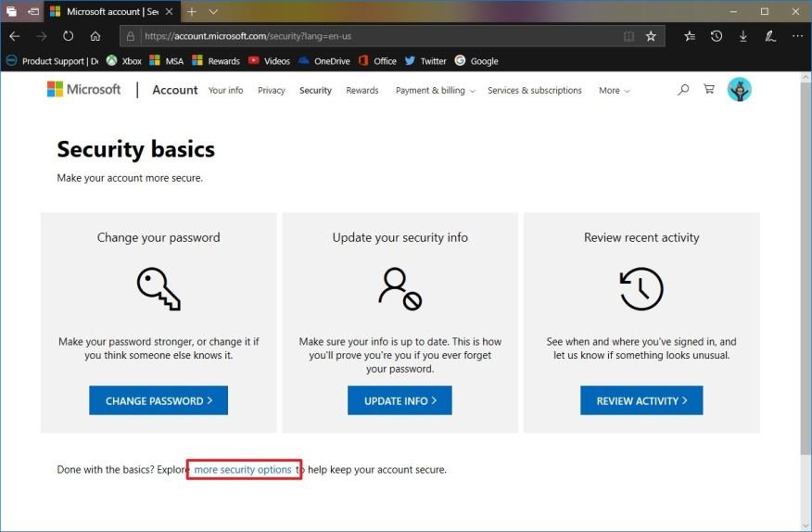Open Xbox bookmark in favorites bar
The image size is (812, 532).
coord(124,61)
